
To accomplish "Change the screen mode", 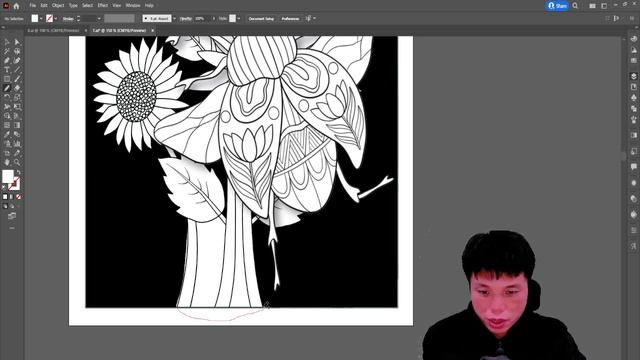I will point(12,216).
